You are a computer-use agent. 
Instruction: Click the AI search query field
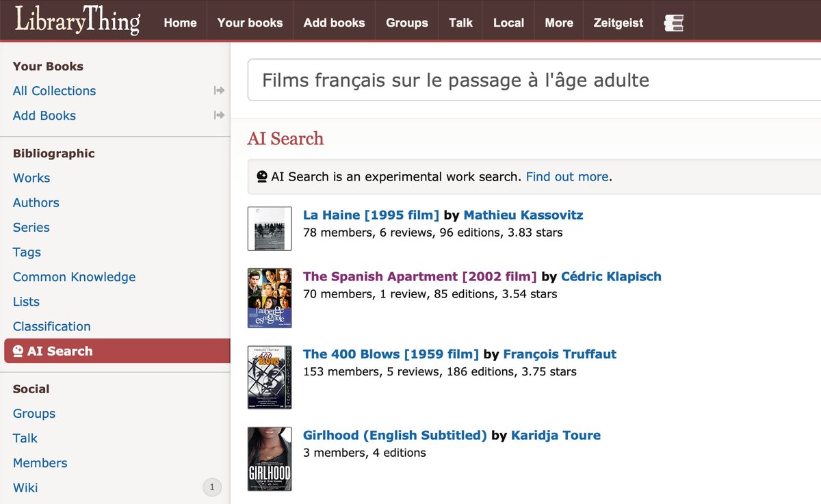pos(534,80)
